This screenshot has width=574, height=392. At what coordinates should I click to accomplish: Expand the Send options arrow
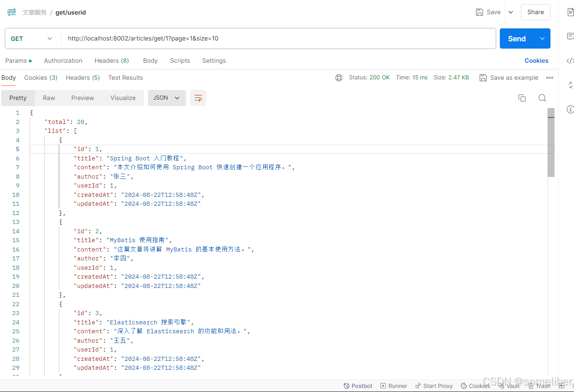click(x=542, y=38)
